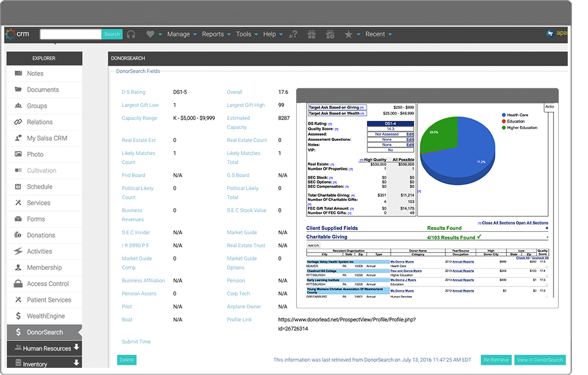Open the Help dropdown menu

pyautogui.click(x=273, y=34)
